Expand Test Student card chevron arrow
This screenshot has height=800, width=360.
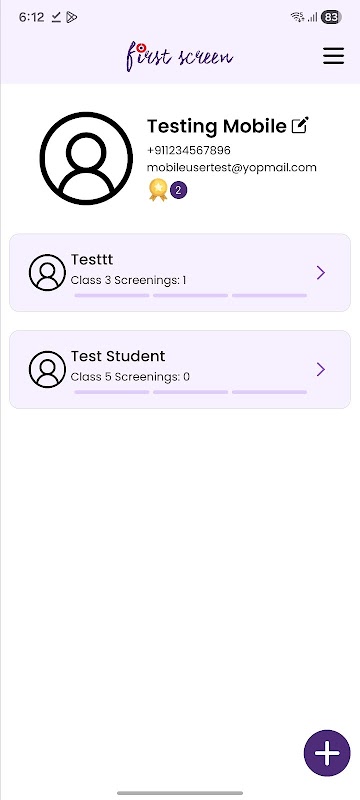321,369
